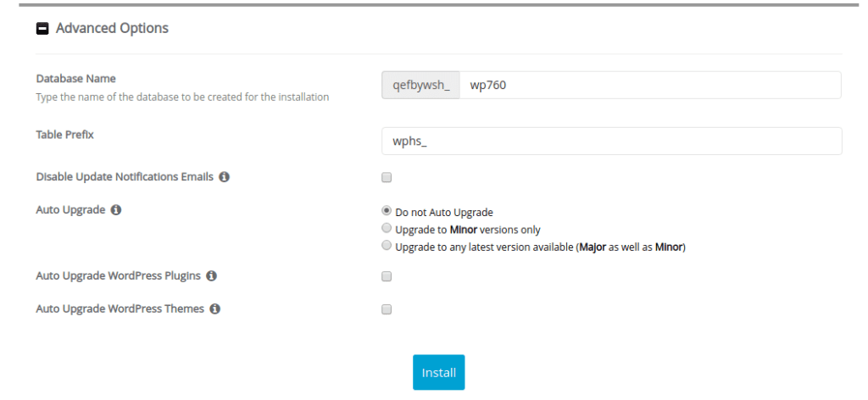Open info icon next to Auto Upgrade
The image size is (868, 400).
tap(115, 210)
